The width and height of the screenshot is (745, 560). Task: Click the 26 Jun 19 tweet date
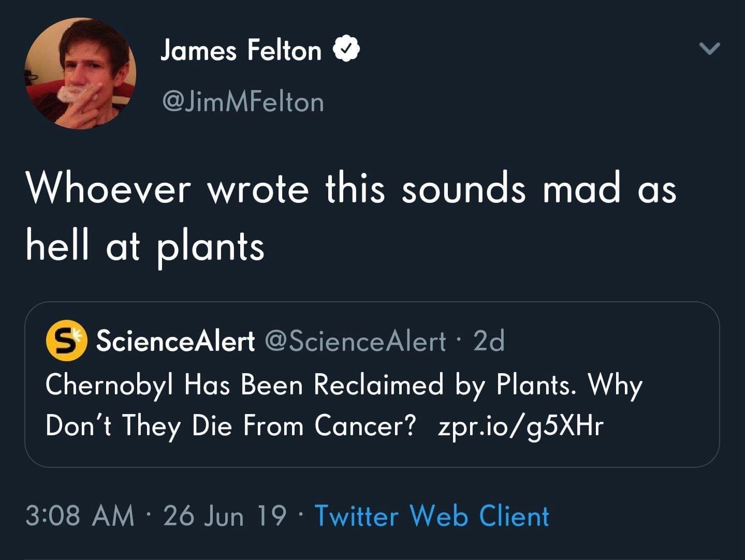pyautogui.click(x=224, y=516)
